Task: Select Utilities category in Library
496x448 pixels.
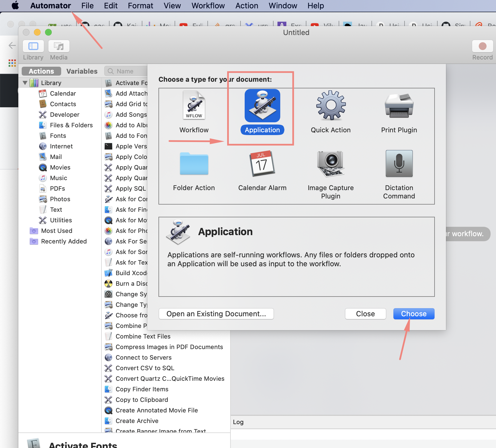Action: [x=61, y=220]
